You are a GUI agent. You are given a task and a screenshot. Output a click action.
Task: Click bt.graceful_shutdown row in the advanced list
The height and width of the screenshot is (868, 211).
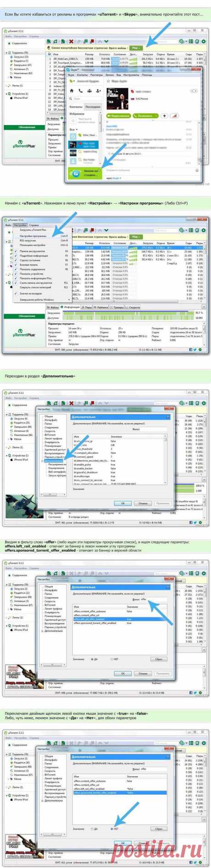119,473
